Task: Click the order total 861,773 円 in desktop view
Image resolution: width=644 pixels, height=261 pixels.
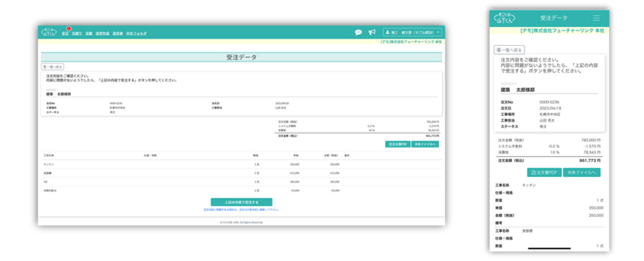Action: 432,136
